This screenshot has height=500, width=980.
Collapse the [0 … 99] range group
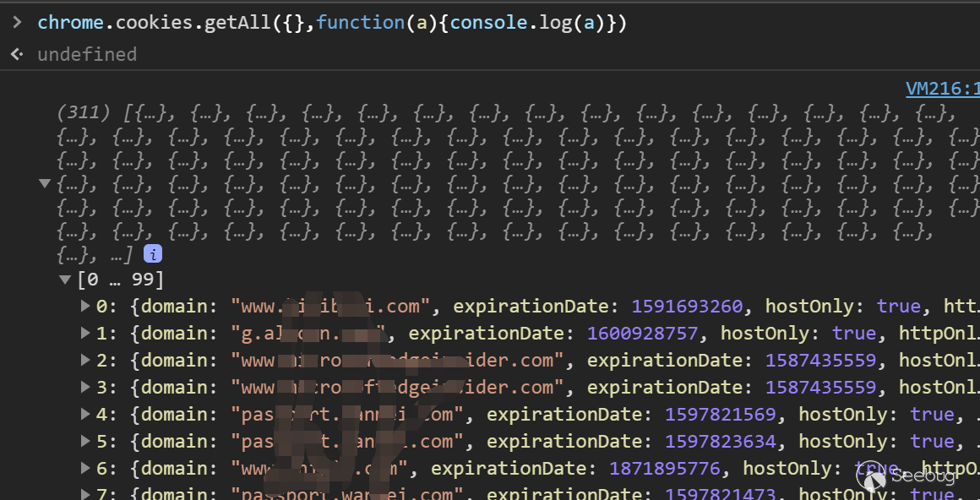coord(65,280)
